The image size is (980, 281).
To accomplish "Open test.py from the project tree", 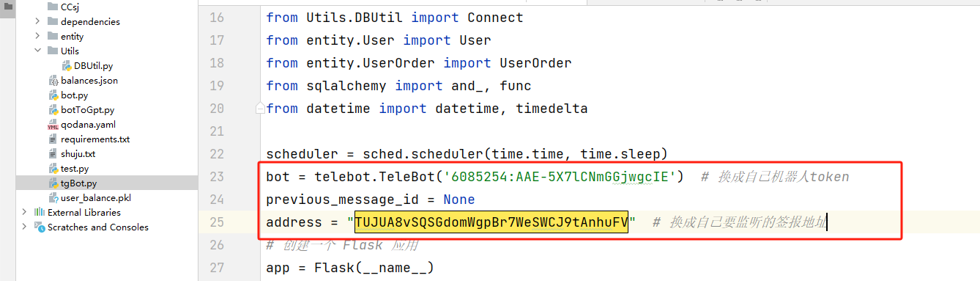I will click(75, 169).
